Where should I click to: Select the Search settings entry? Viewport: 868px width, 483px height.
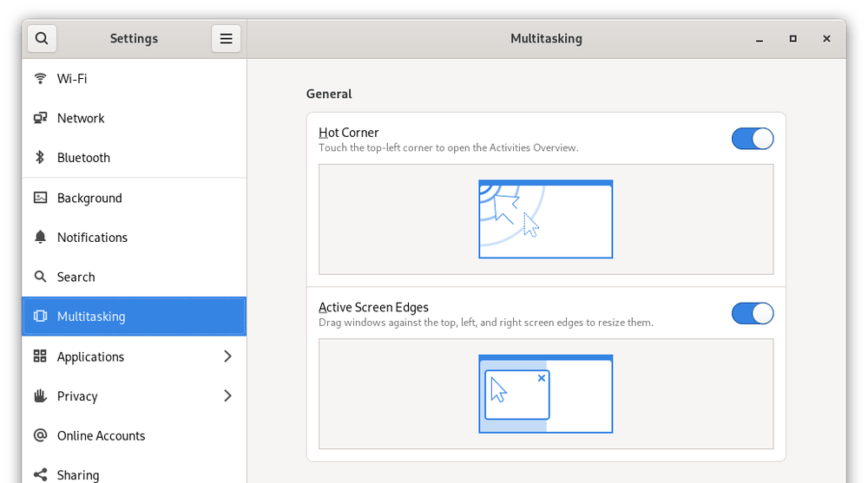click(x=134, y=277)
